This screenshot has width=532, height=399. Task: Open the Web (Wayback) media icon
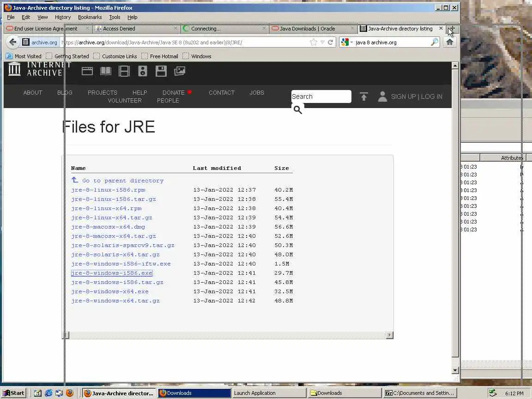tap(87, 71)
